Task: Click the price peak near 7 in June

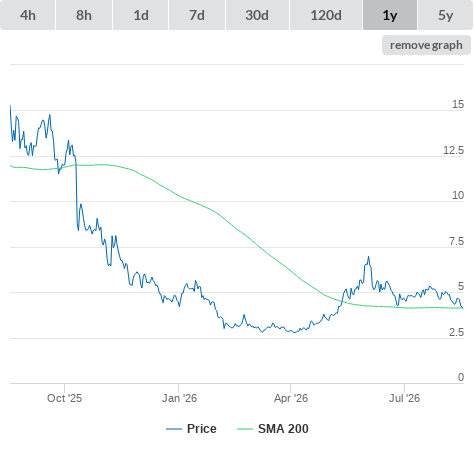Action: (368, 257)
